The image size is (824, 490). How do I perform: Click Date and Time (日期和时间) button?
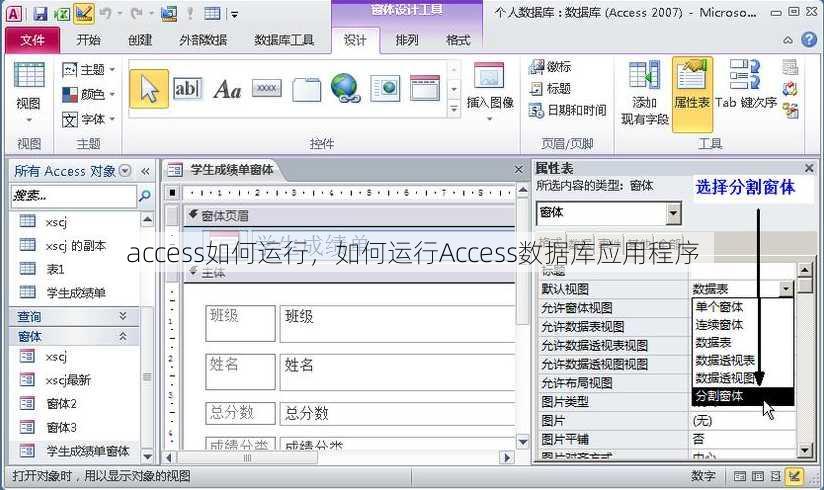(x=568, y=110)
